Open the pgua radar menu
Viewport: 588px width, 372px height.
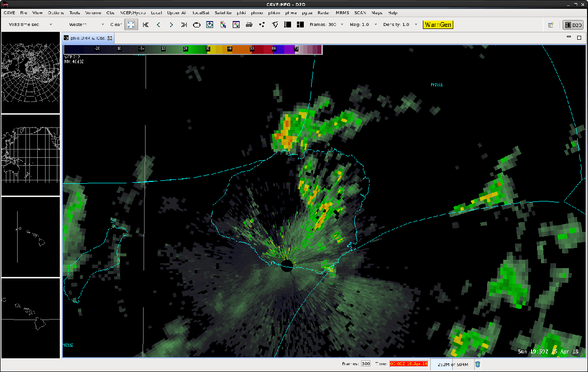pyautogui.click(x=308, y=13)
